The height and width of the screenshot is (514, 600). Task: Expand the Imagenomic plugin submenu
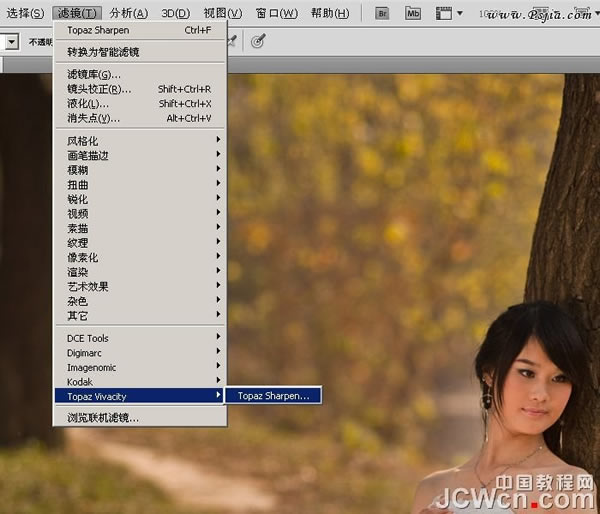[x=139, y=367]
